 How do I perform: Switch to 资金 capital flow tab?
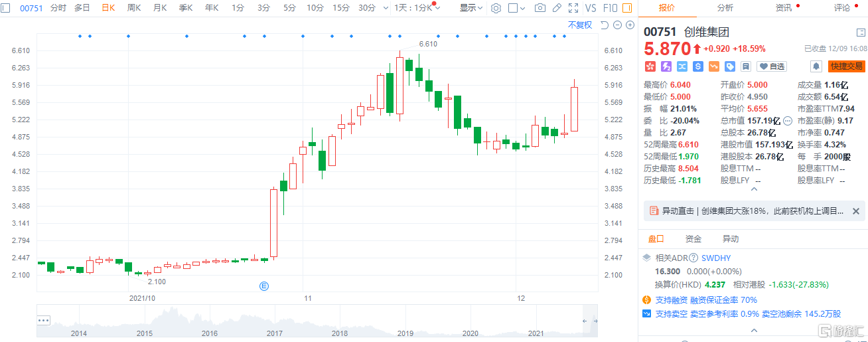click(x=693, y=238)
